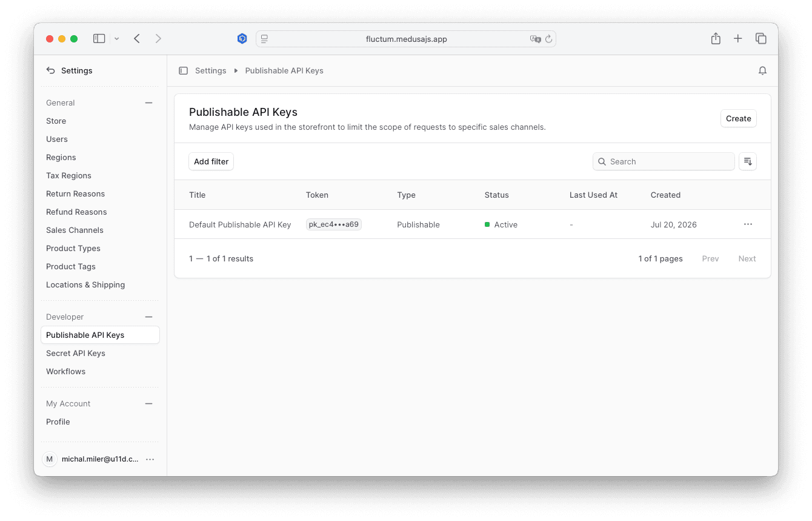Collapse the My Account section
Screen dimensions: 812x521
pos(148,403)
